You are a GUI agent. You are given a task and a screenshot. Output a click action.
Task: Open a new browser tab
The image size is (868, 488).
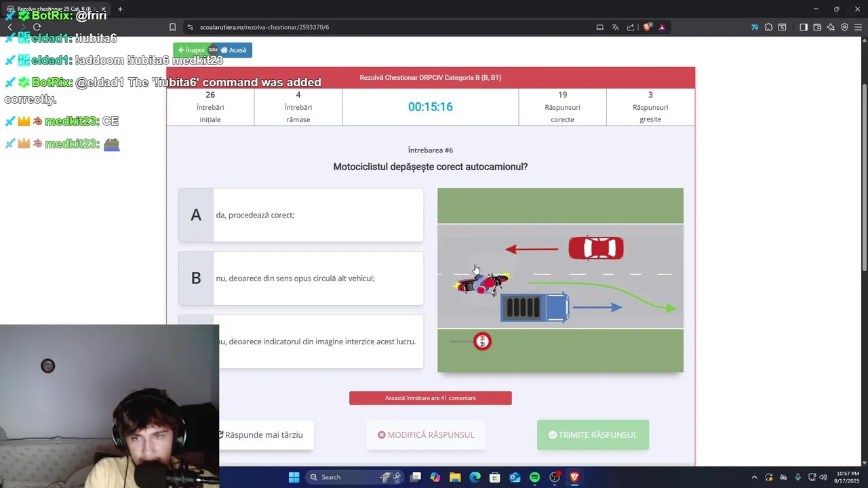[120, 9]
